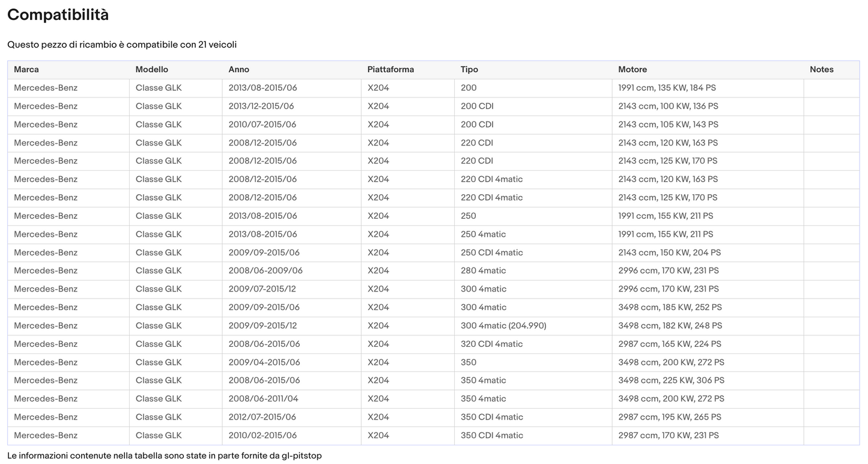The width and height of the screenshot is (868, 464).
Task: Click 'Mercedes-Benz' in the 280 4matic row
Action: [46, 270]
